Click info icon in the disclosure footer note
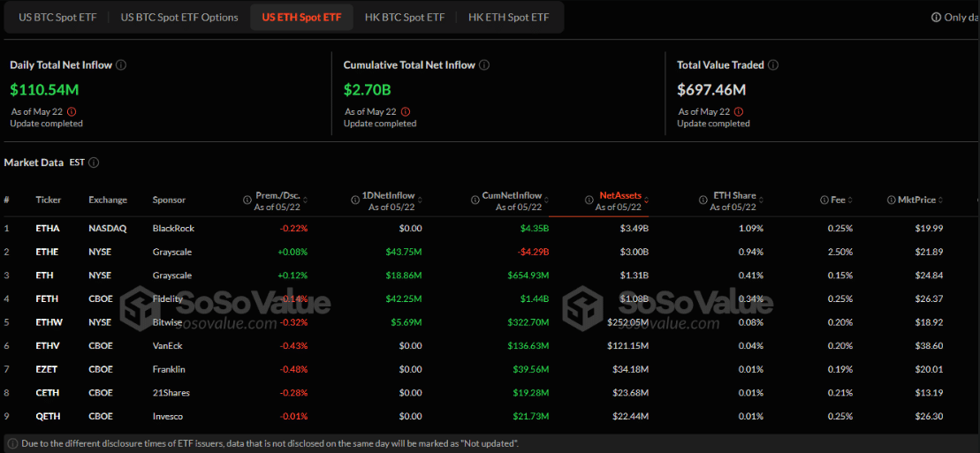 (x=13, y=443)
